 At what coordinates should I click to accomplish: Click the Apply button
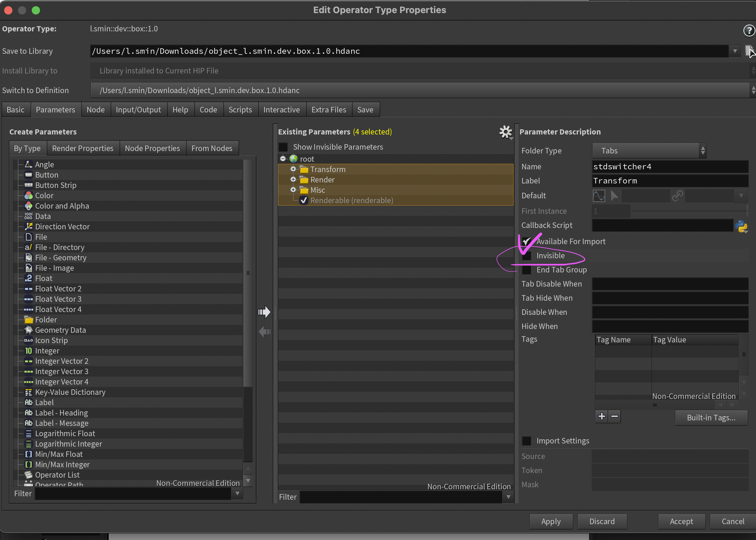[x=551, y=521]
